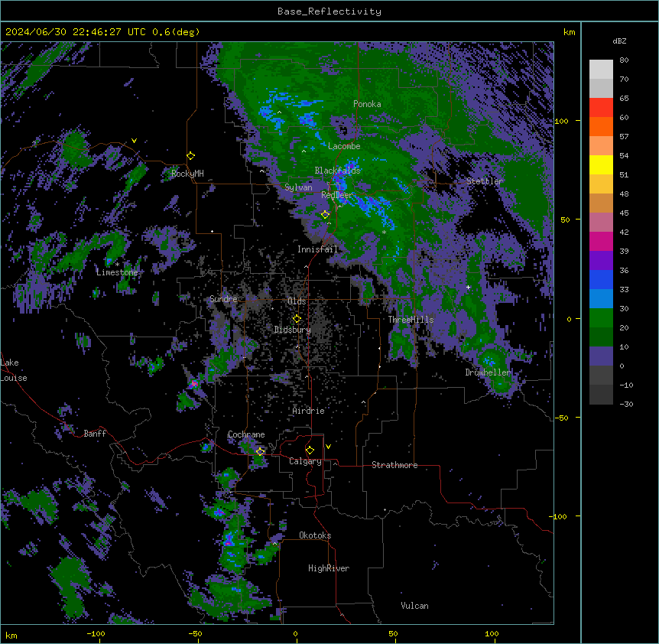Image resolution: width=659 pixels, height=644 pixels.
Task: Select the bright green 30-20 dBZ legend swatch
Action: click(601, 318)
